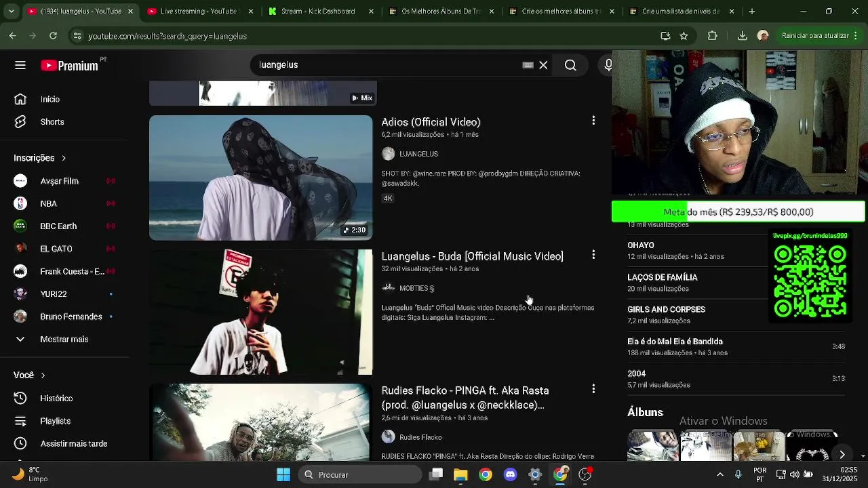The image size is (868, 488).
Task: Select LAÇOS DE FAMÍLIA track row
Action: pyautogui.click(x=697, y=283)
